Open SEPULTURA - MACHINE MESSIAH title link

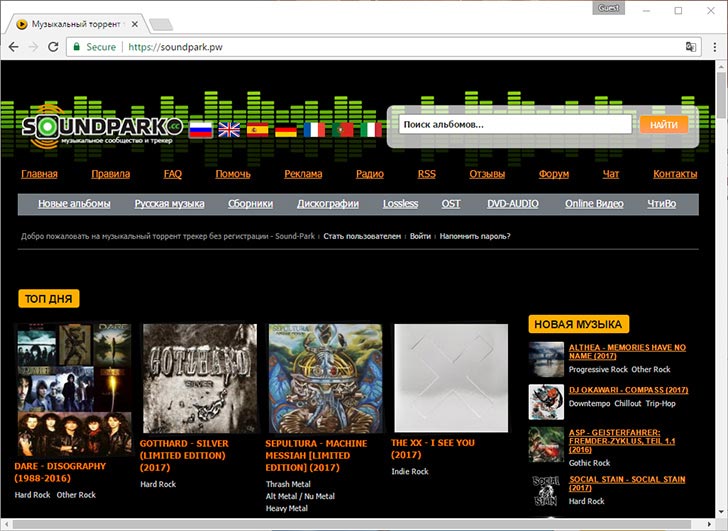click(316, 455)
